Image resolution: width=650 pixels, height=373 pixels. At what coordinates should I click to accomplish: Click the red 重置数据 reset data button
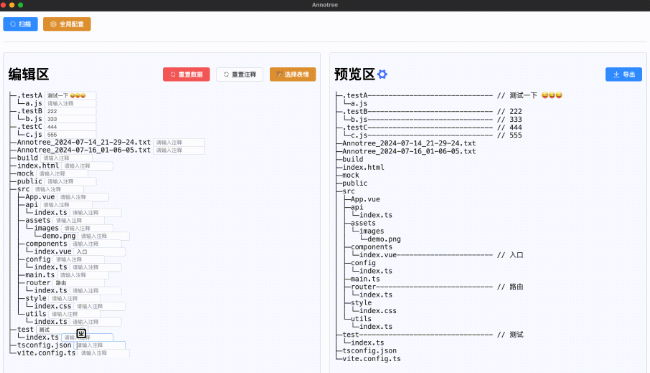pyautogui.click(x=186, y=74)
